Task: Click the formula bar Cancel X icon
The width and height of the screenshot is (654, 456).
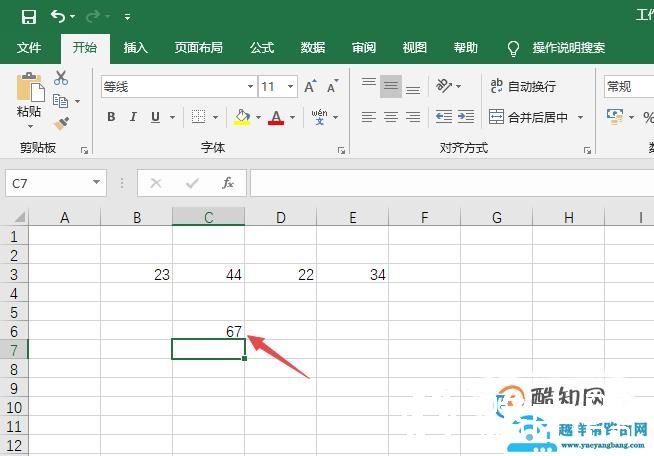Action: pos(156,183)
